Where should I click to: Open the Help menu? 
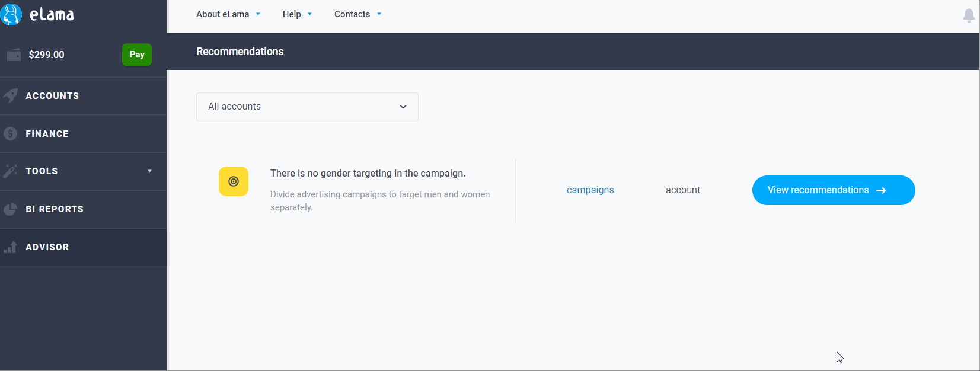coord(292,14)
